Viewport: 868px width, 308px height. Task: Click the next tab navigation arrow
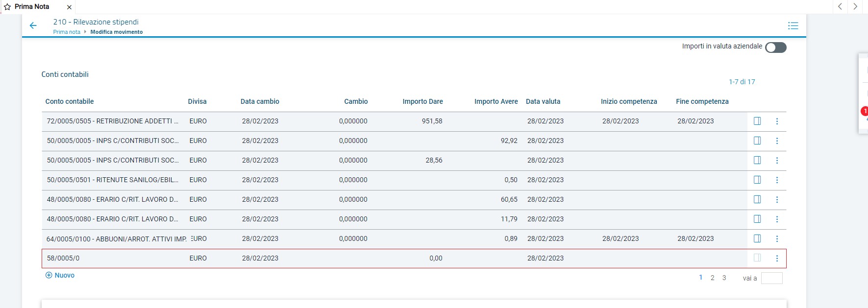[x=855, y=6]
